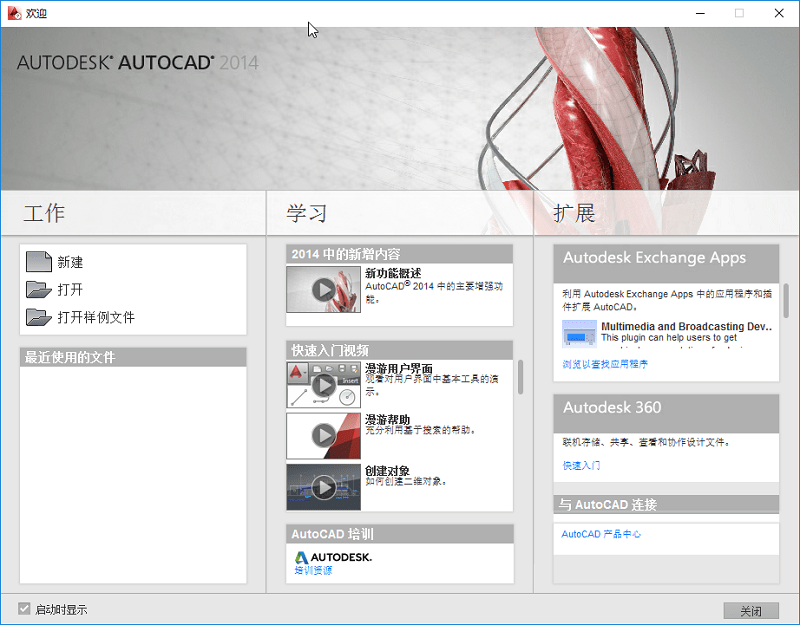Click the 最近使用的文件 header

(x=133, y=357)
